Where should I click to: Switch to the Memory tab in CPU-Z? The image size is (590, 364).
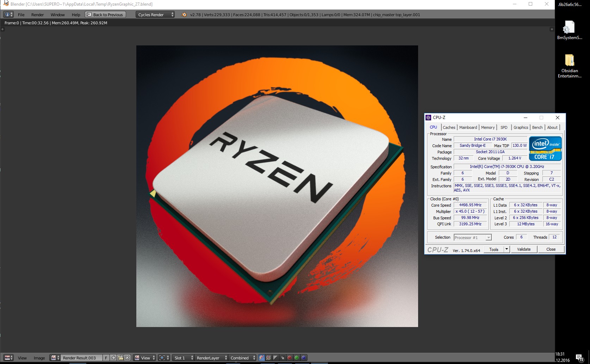pos(487,127)
